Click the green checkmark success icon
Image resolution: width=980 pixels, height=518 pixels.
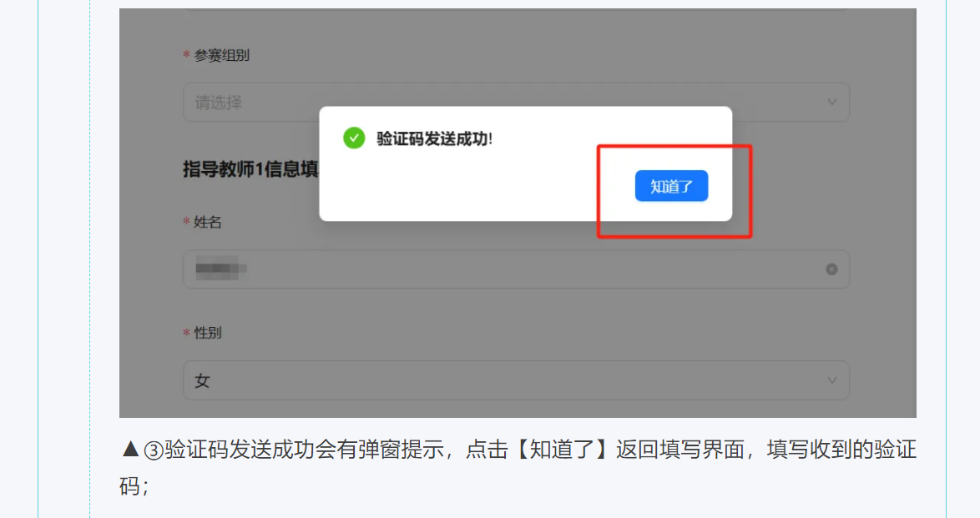(x=354, y=138)
